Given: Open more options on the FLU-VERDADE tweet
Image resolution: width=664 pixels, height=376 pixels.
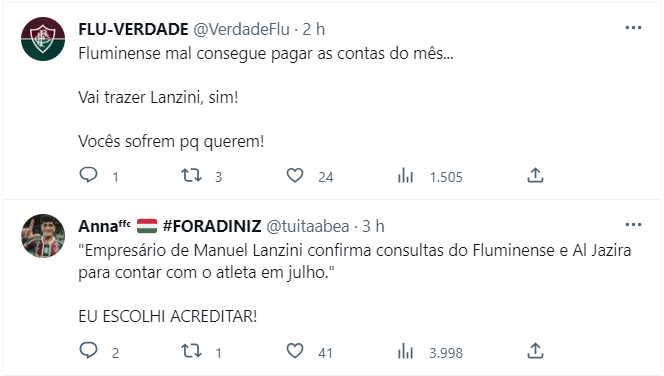Looking at the screenshot, I should 633,28.
